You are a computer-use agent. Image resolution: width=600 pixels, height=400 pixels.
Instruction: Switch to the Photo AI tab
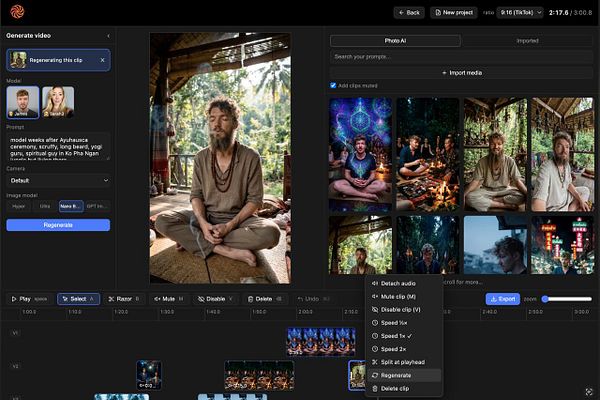pos(395,41)
